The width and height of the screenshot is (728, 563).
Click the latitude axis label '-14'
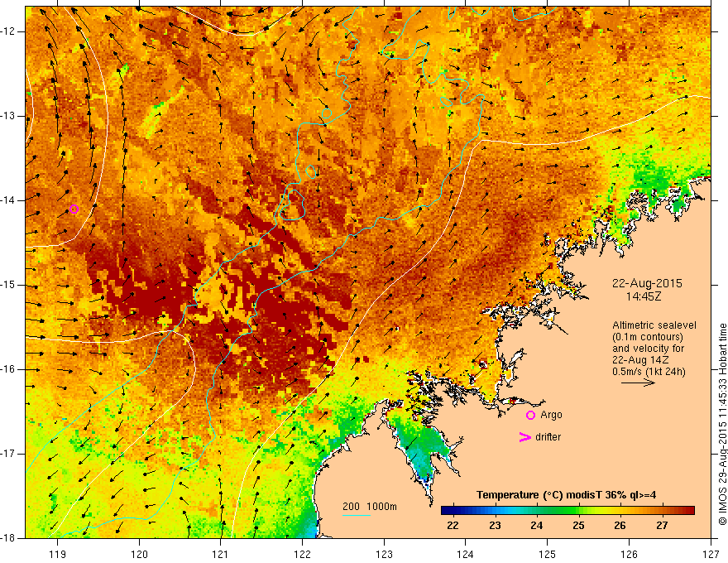point(8,200)
